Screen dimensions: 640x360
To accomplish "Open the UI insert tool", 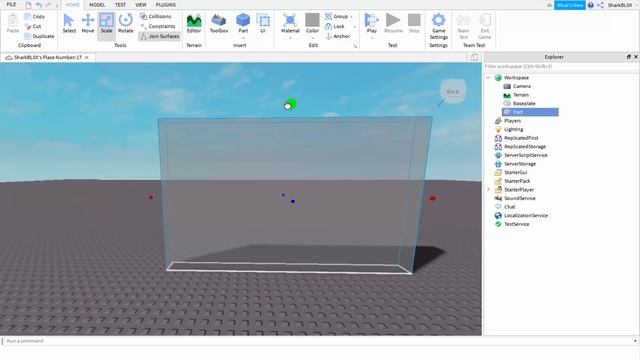I will pyautogui.click(x=263, y=24).
